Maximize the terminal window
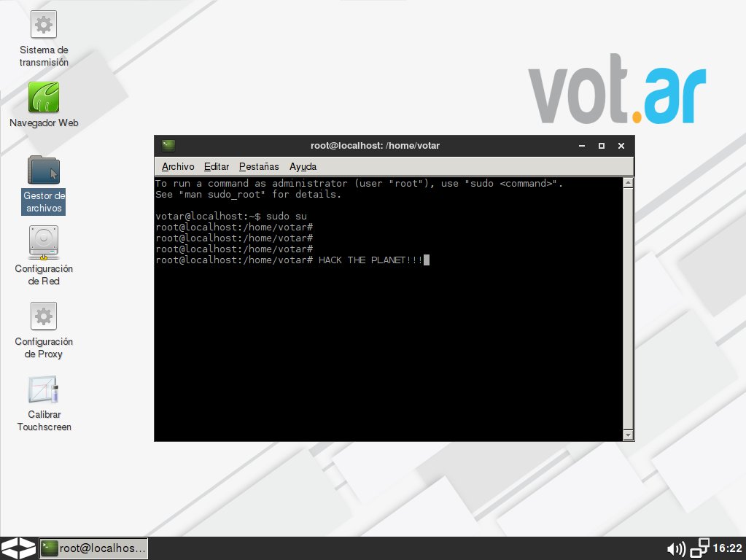The width and height of the screenshot is (746, 560). 602,146
